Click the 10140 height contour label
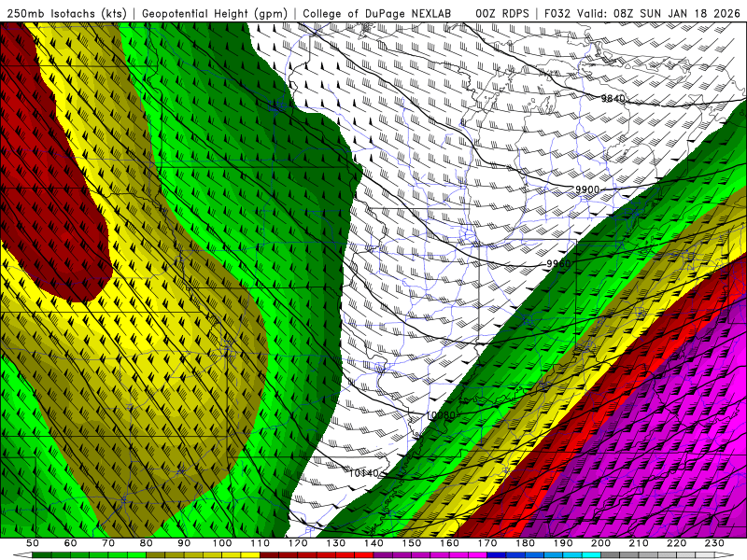 [x=363, y=473]
